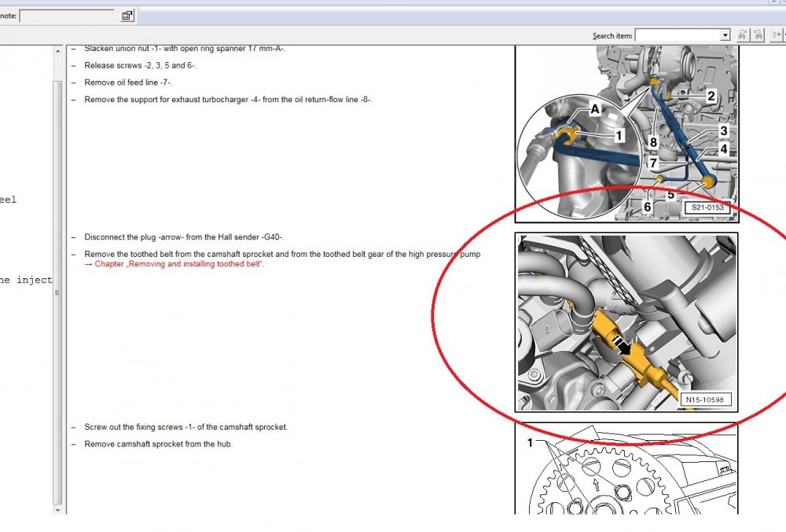The image size is (786, 532).
Task: Click the step 'Release screws -2, 3, 5 and 6-'
Action: point(141,66)
